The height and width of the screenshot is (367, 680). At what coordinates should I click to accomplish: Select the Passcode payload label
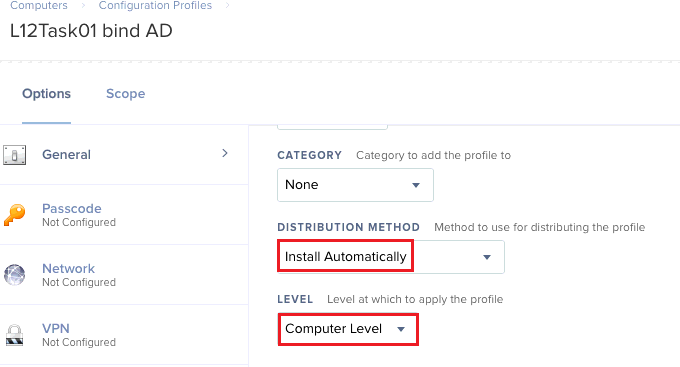pos(72,208)
